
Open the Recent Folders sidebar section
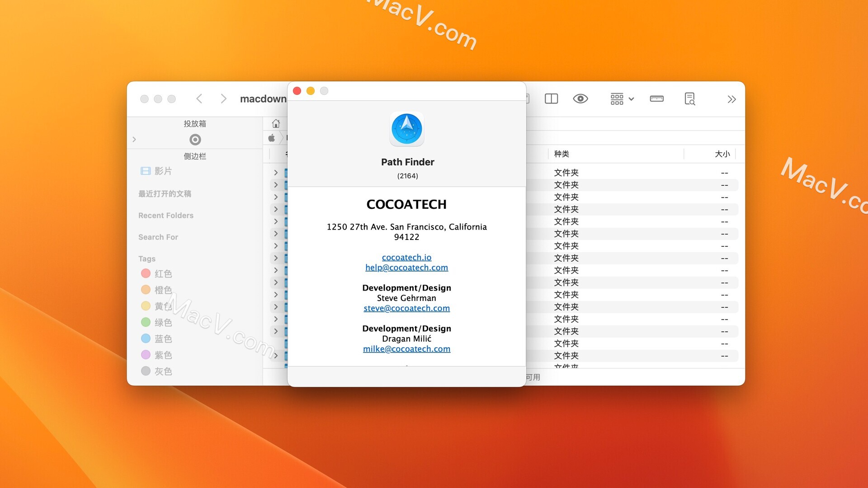coord(165,216)
